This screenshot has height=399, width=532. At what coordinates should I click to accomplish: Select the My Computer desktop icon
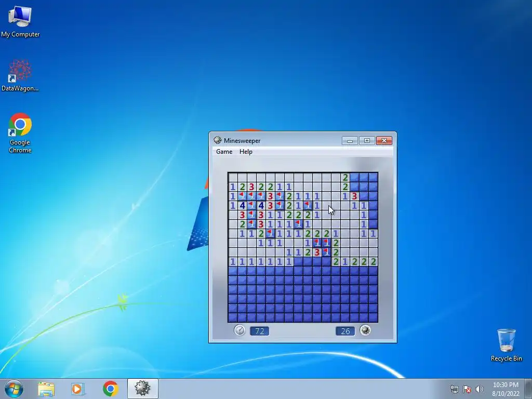[x=20, y=22]
